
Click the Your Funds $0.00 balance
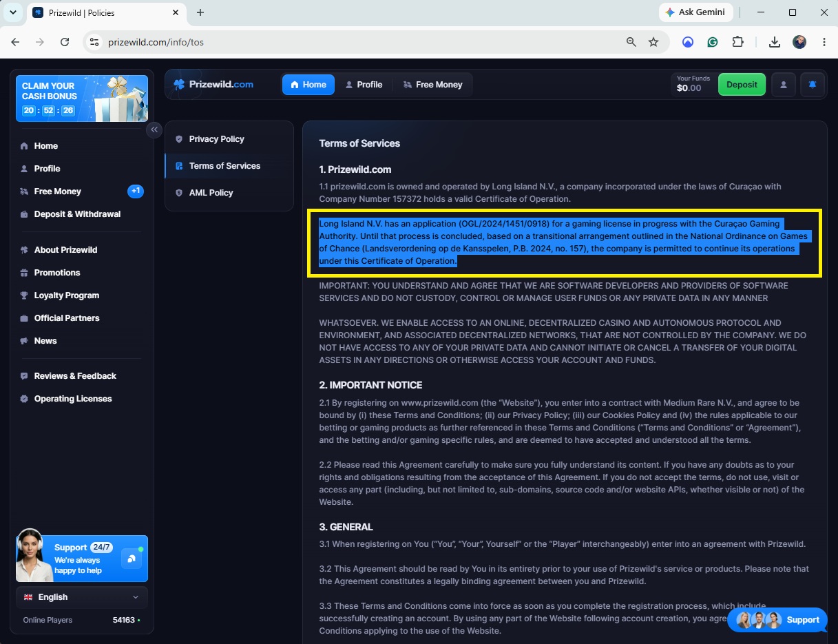coord(693,84)
